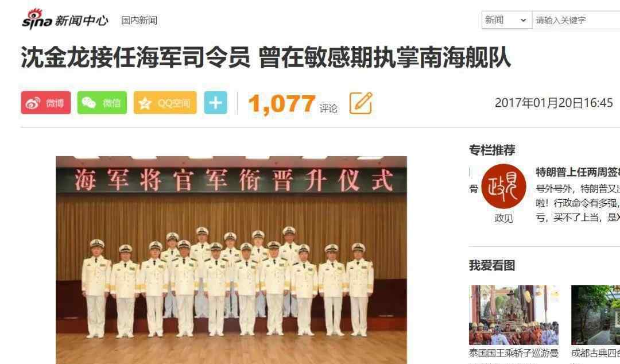620x364 pixels.
Task: Click the 评论 label link
Action: click(328, 109)
